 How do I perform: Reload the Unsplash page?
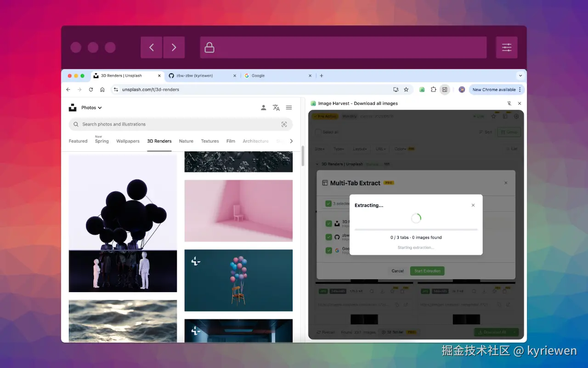91,89
